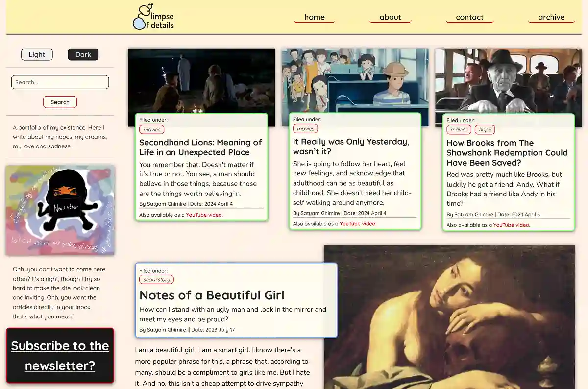Open the home navigation tab
Viewport: 588px width, 389px height.
315,17
